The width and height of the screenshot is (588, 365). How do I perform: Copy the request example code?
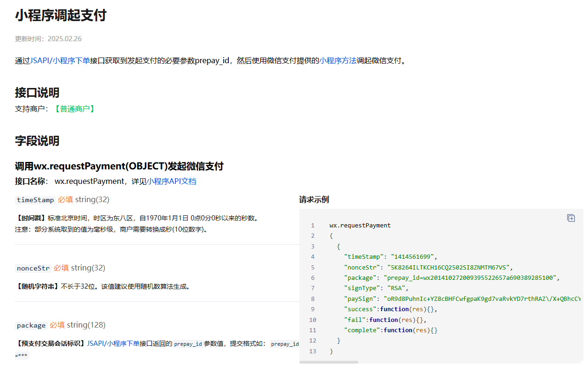point(571,218)
